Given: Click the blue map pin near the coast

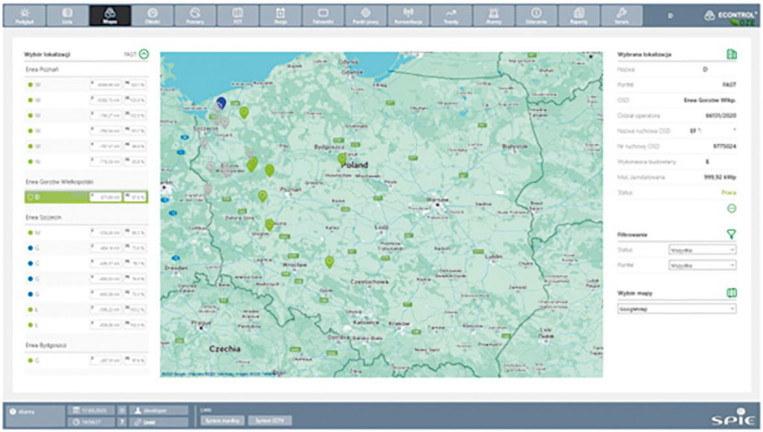Looking at the screenshot, I should click(x=221, y=103).
